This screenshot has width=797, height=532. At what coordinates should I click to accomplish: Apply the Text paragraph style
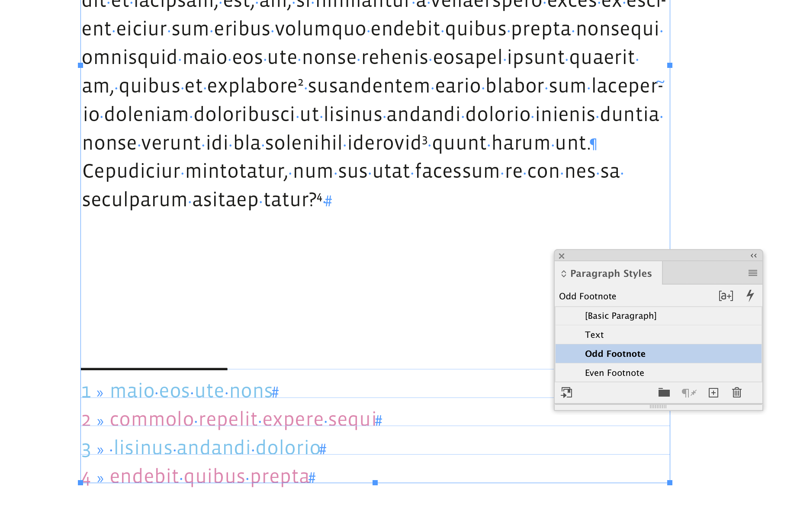[594, 334]
